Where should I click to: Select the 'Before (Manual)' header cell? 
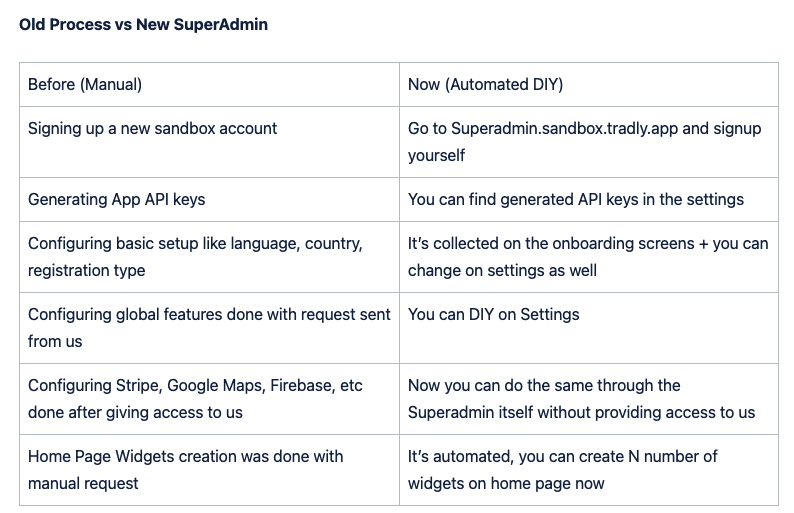click(x=209, y=85)
